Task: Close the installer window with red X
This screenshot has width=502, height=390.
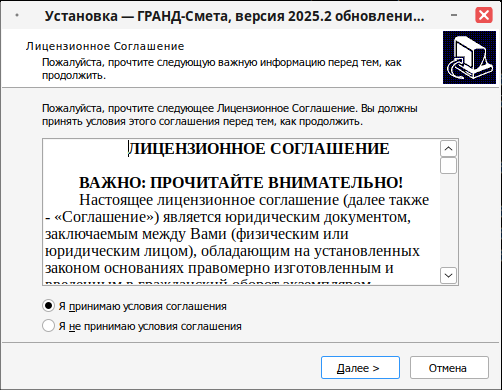Action: pos(484,15)
